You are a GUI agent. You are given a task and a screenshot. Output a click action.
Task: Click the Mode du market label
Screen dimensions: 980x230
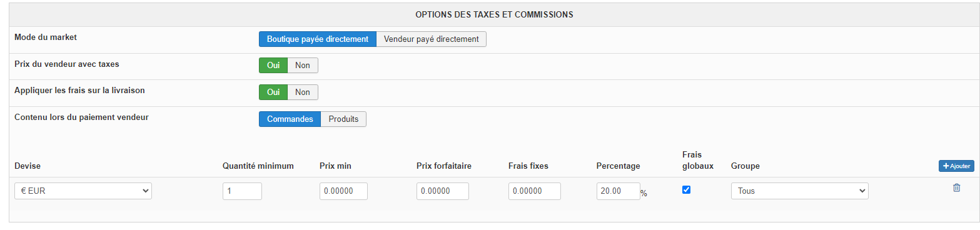click(x=46, y=37)
